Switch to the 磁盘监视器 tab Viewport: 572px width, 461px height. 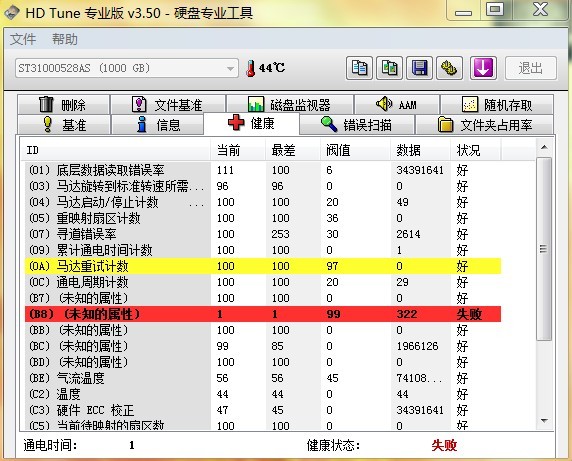289,105
